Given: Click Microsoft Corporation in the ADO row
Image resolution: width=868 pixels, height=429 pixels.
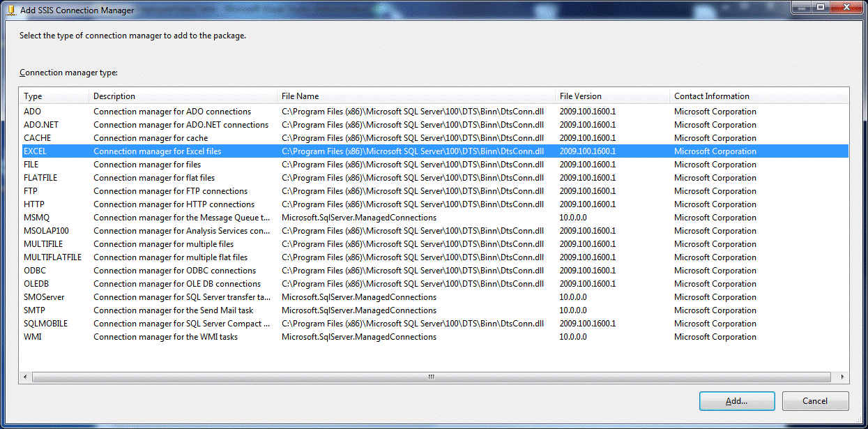Looking at the screenshot, I should click(715, 112).
